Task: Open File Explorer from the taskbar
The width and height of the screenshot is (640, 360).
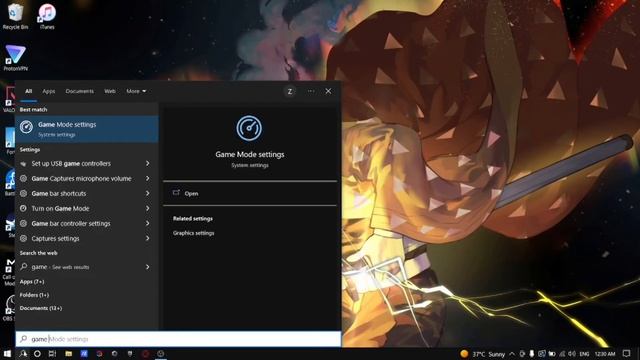Action: pos(69,353)
